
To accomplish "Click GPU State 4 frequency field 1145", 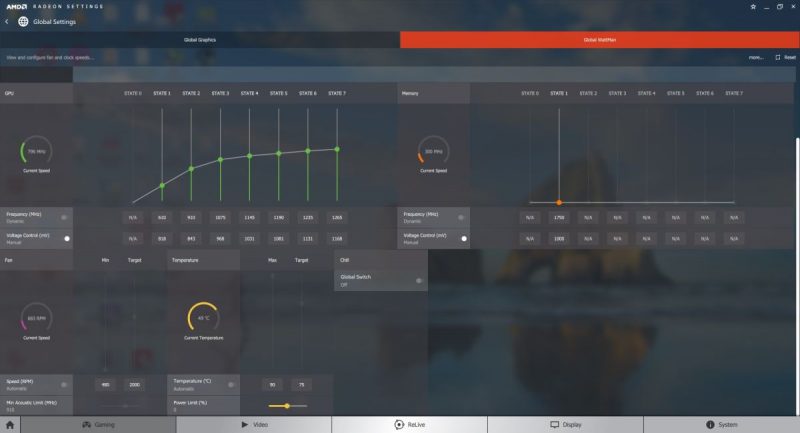I will (249, 217).
